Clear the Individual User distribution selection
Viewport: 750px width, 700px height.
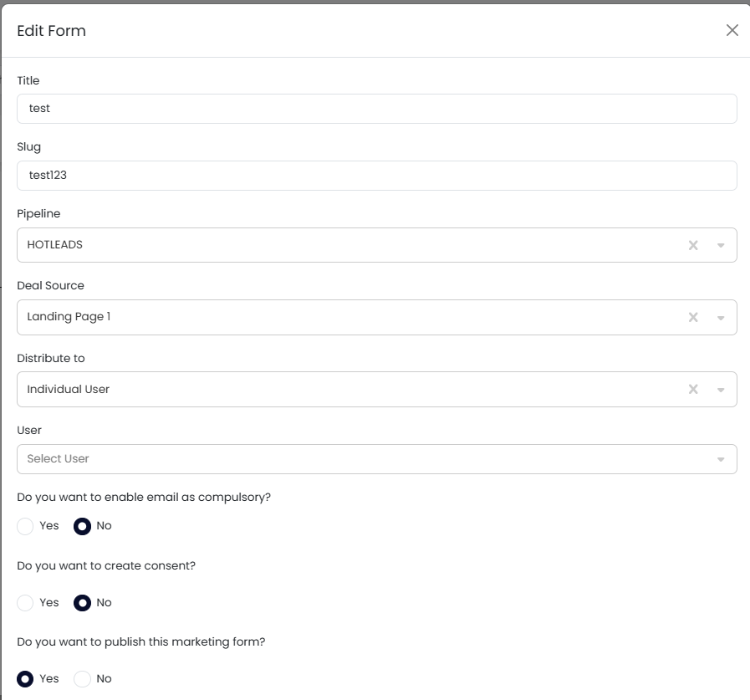(x=692, y=389)
